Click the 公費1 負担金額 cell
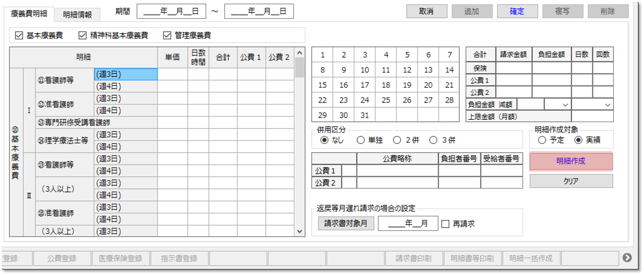644x275 pixels. (551, 80)
